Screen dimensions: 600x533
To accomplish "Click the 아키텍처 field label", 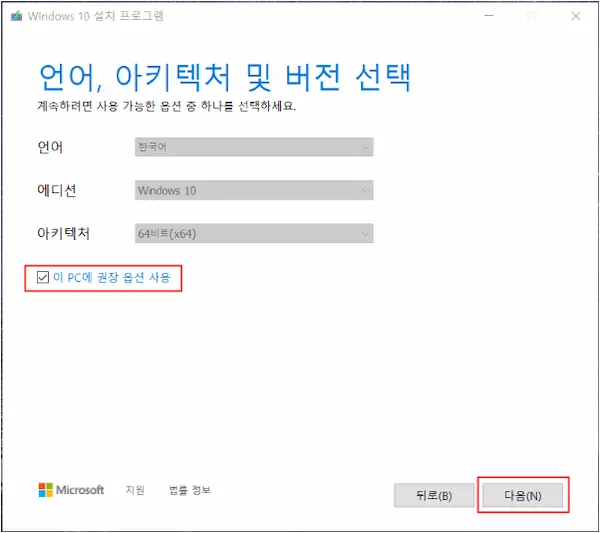I will [64, 233].
